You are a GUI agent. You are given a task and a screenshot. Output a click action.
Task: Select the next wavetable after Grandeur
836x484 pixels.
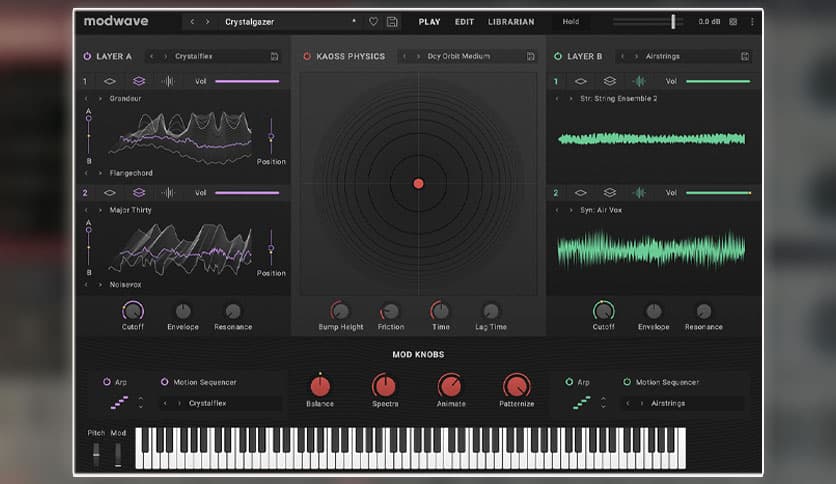click(100, 99)
